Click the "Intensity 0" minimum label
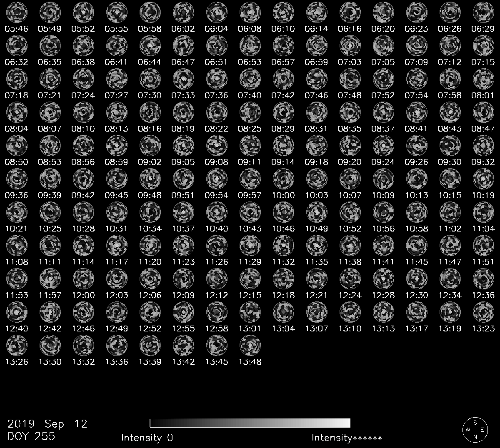 tap(147, 438)
